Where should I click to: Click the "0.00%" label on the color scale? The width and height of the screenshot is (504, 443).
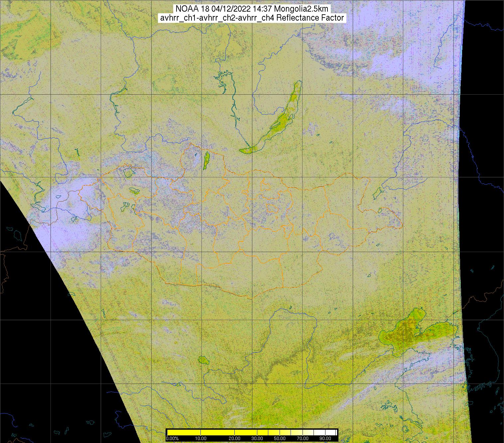[x=172, y=438]
